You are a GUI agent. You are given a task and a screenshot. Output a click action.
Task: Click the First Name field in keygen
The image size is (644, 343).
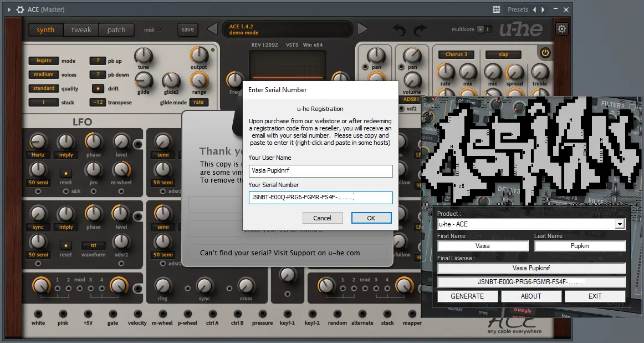coord(483,246)
